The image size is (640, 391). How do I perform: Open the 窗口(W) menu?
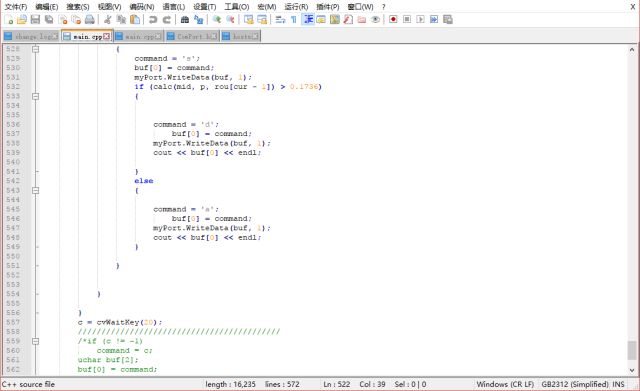click(x=360, y=7)
